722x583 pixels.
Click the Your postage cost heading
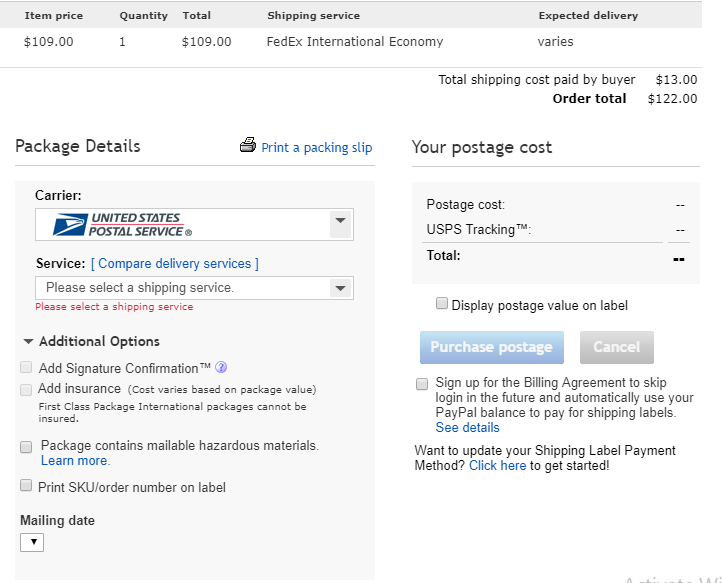click(x=482, y=147)
